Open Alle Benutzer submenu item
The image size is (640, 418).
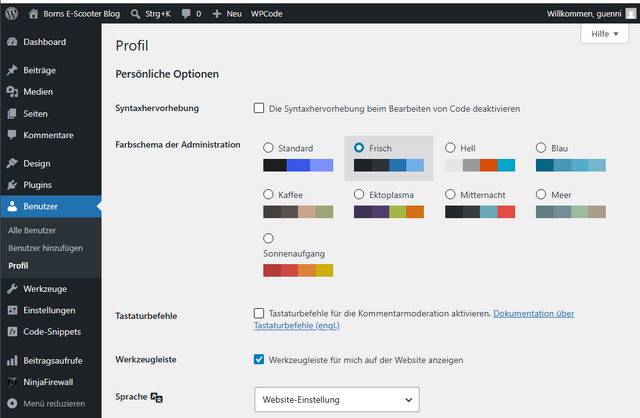32,230
